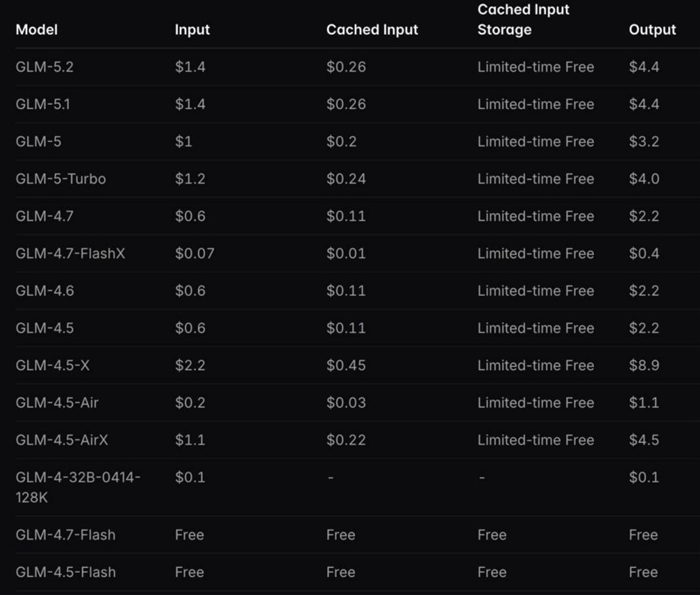This screenshot has width=700, height=595.
Task: Click Limited-time Free in the GLM-5 row
Action: tap(536, 142)
